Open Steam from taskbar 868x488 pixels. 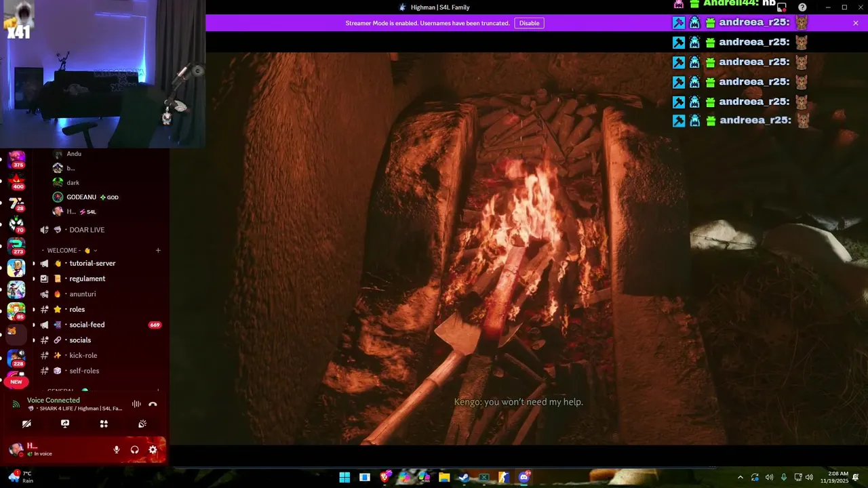[464, 477]
